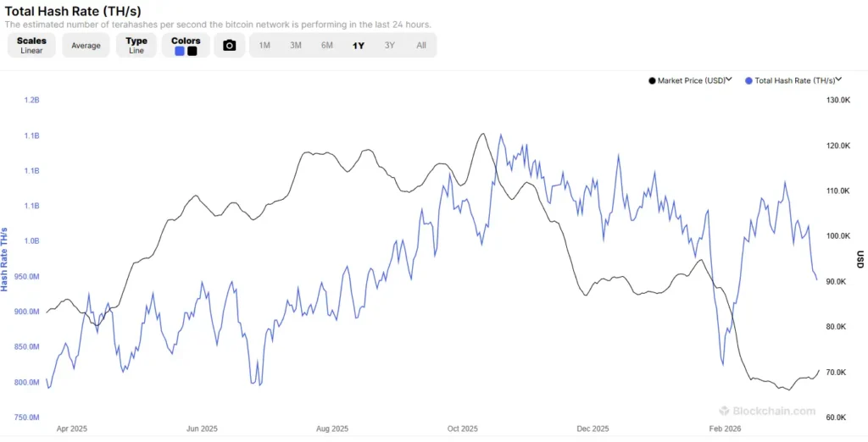Switch to the 3M time range
Viewport: 868px width, 442px height.
pyautogui.click(x=296, y=46)
